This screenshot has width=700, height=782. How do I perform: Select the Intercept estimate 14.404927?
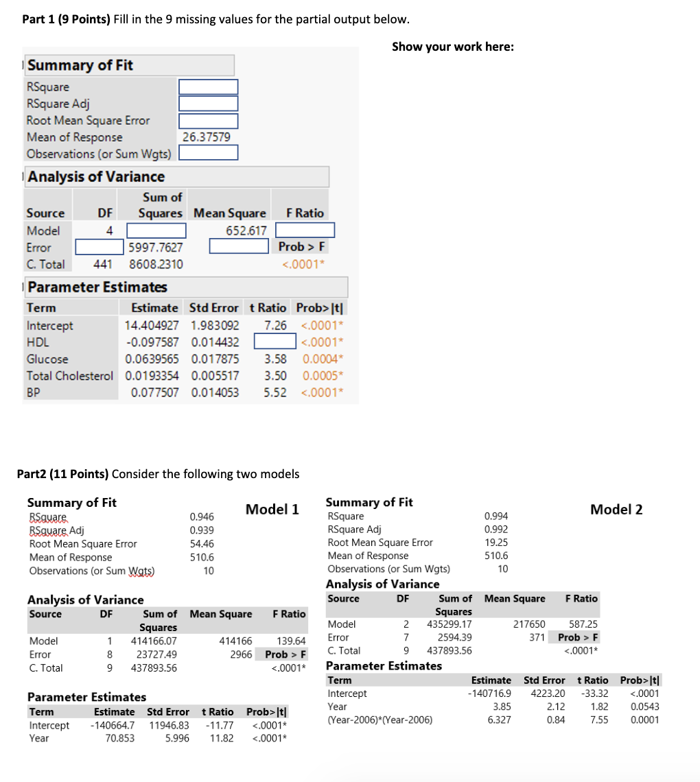152,326
